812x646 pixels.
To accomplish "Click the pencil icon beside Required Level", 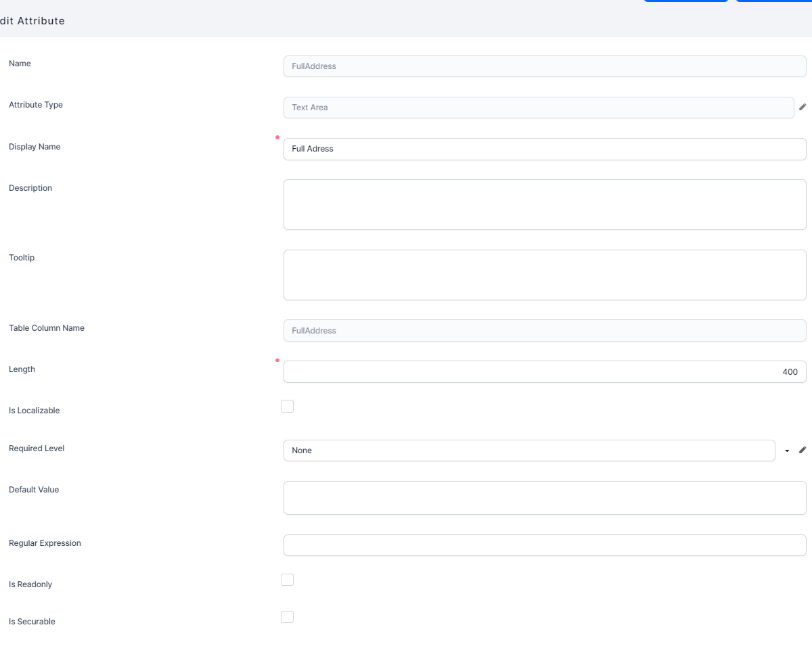I will pos(803,450).
